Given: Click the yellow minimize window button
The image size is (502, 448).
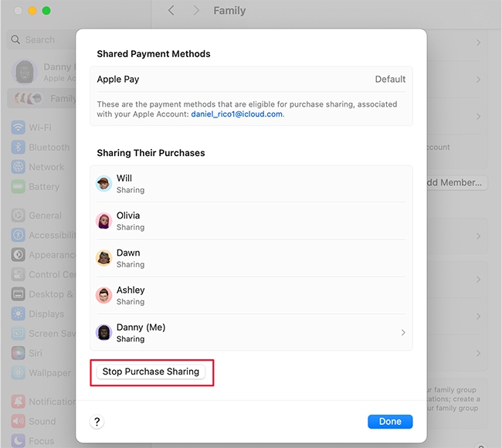Looking at the screenshot, I should tap(32, 11).
